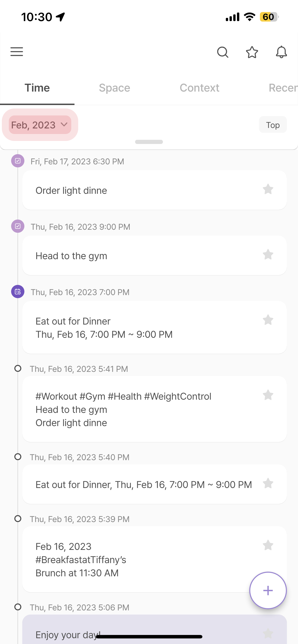Viewport: 298px width, 644px height.
Task: Tap the panel drag handle bar
Action: [x=149, y=142]
